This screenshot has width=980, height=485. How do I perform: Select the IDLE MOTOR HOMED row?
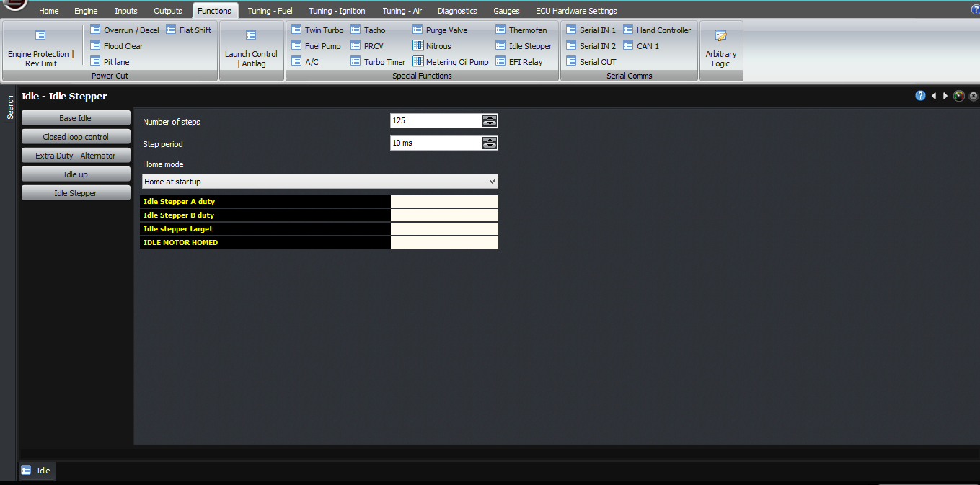[319, 243]
